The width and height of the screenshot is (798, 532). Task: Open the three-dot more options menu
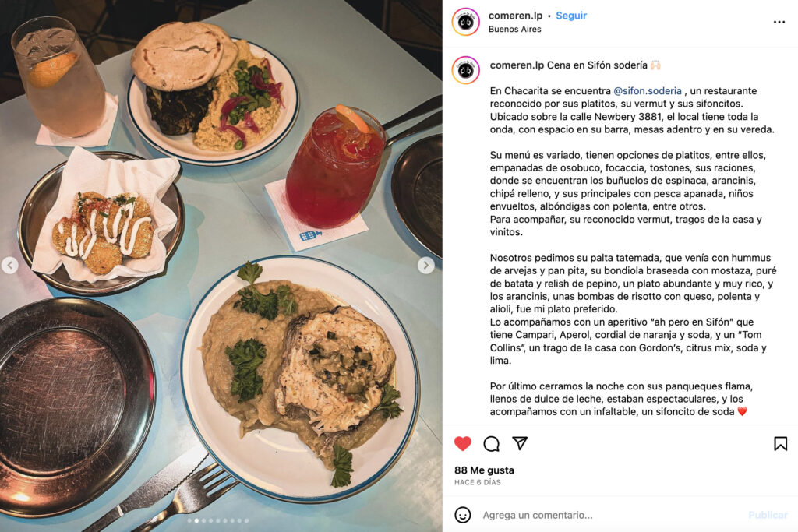pyautogui.click(x=779, y=22)
